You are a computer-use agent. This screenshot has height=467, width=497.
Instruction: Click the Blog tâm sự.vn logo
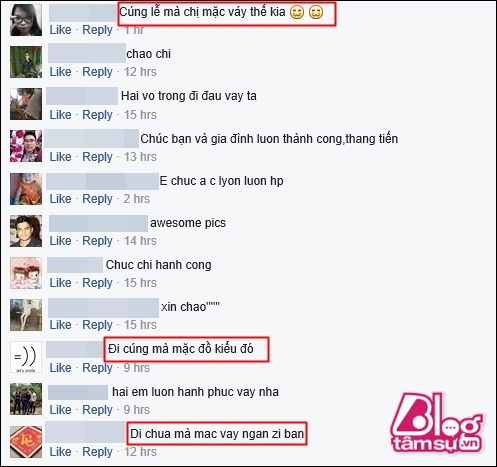coord(437,423)
